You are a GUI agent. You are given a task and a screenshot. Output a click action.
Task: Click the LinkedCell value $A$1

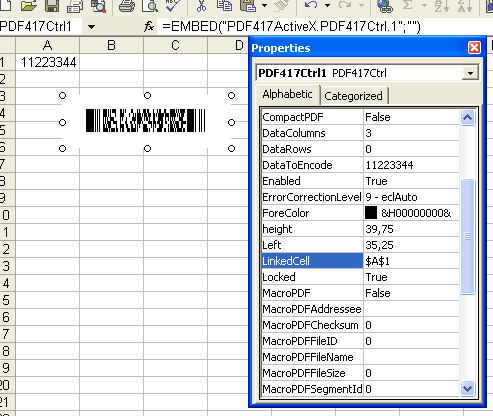377,261
